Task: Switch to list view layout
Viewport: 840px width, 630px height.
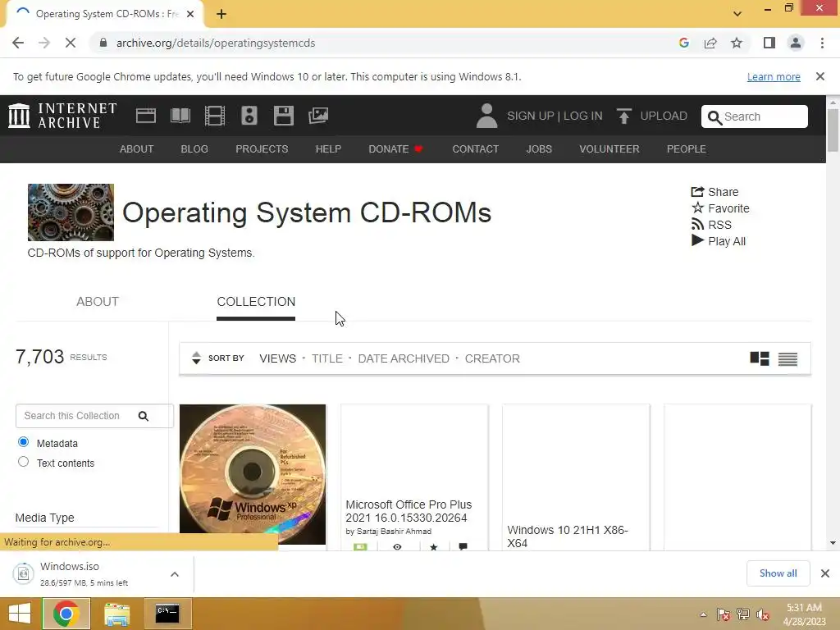Action: [787, 359]
